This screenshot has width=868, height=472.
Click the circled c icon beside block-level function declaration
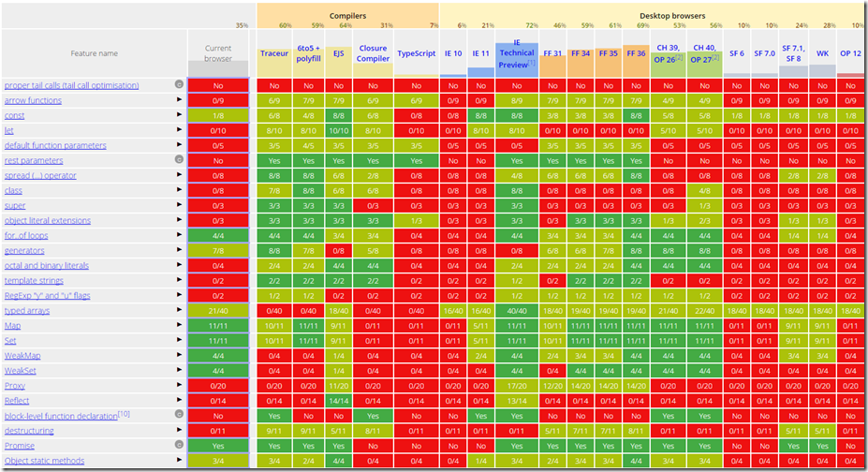pyautogui.click(x=179, y=414)
